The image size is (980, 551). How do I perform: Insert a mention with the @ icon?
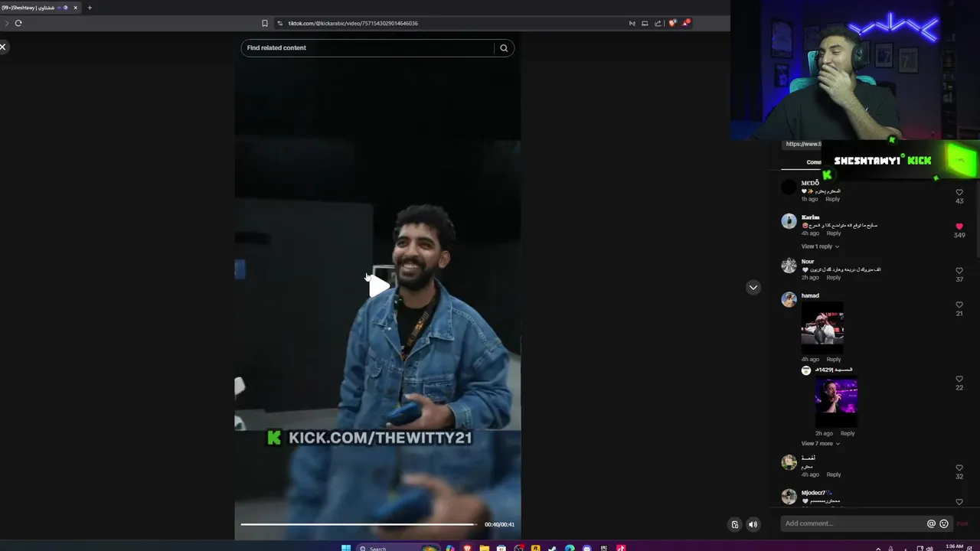click(x=931, y=523)
